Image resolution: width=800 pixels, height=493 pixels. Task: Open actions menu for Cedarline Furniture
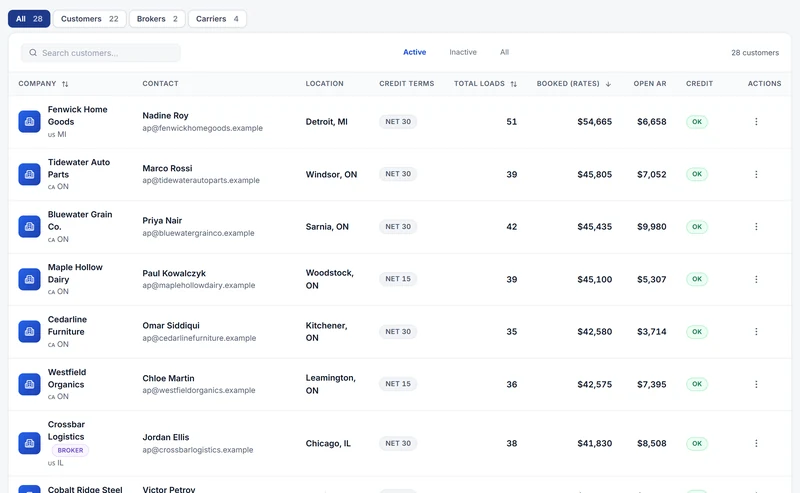756,332
